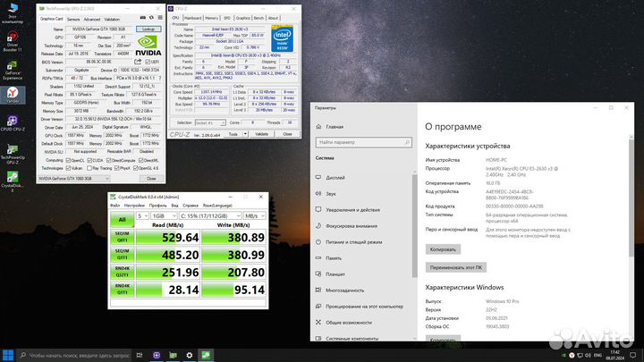Click the Windows taskbar search box

tap(74, 355)
